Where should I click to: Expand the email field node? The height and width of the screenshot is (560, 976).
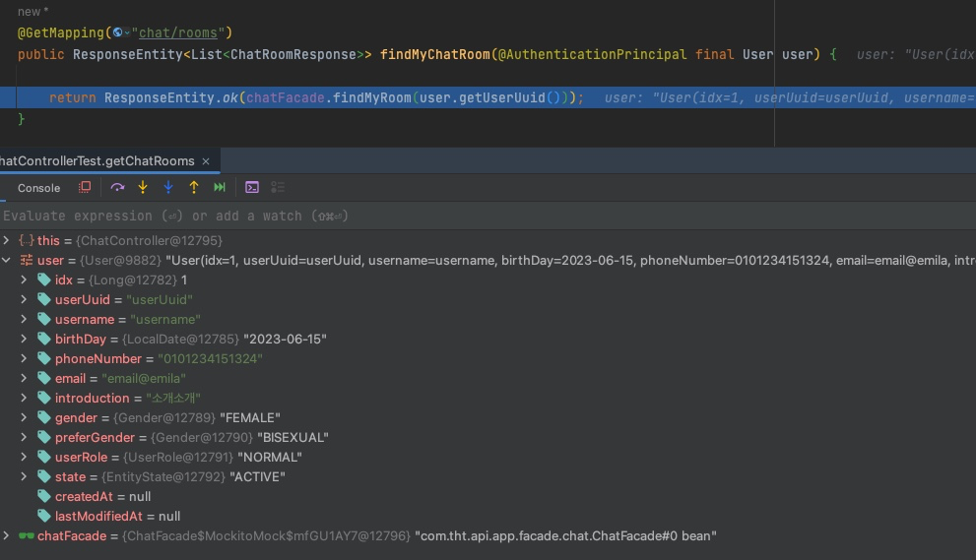pos(24,378)
